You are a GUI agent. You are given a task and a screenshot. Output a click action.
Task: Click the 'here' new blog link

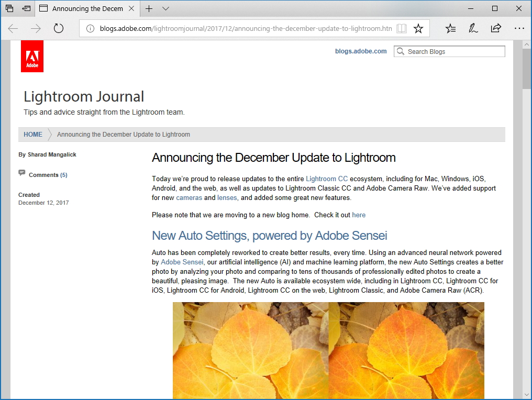click(x=359, y=215)
